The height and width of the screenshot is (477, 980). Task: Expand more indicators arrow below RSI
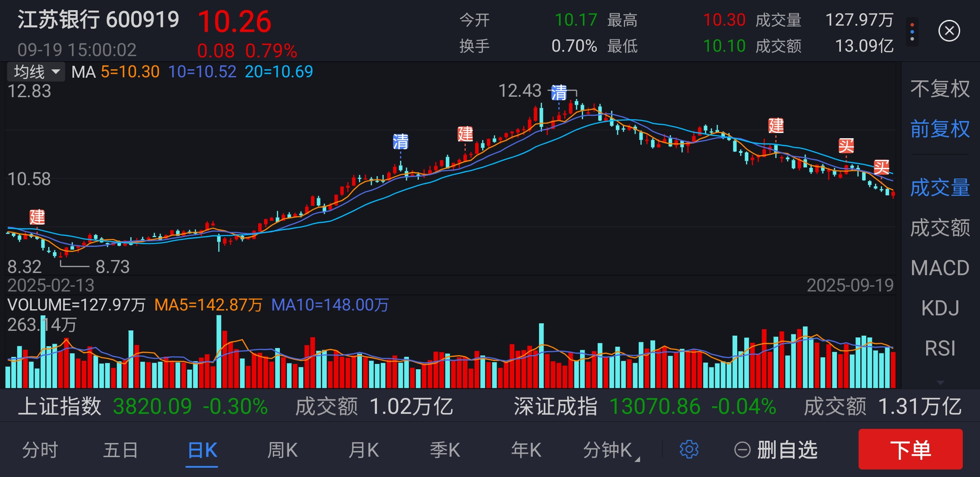pyautogui.click(x=940, y=382)
